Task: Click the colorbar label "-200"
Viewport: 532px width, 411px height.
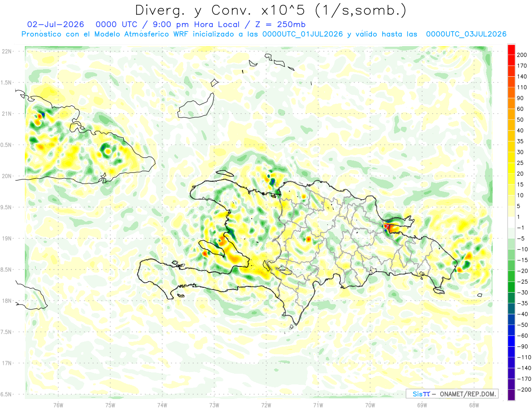Action: tap(524, 389)
